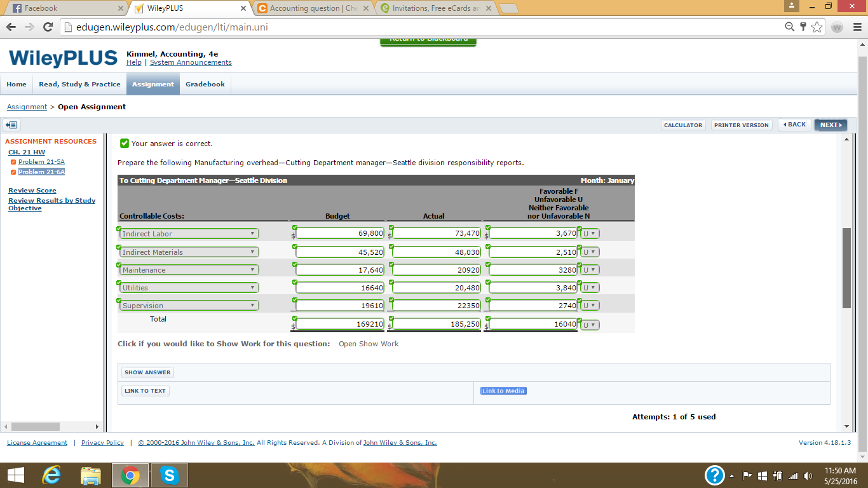Click the Supervision actual field 22350

[437, 306]
